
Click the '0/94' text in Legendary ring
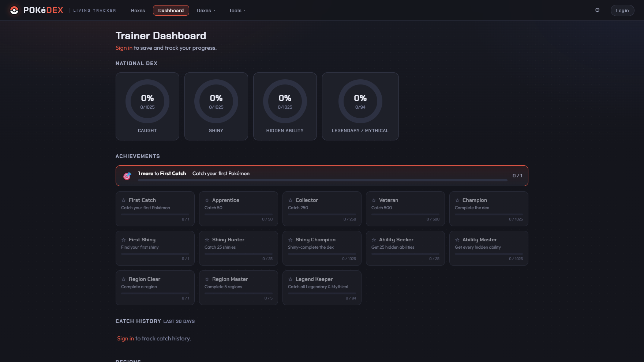[360, 107]
